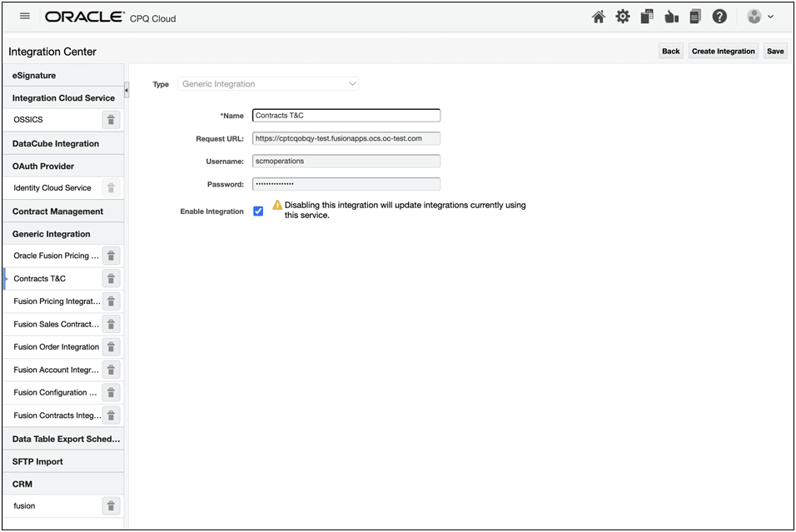Delete the Fusion Order Integration entry
The height and width of the screenshot is (532, 796).
[x=111, y=347]
